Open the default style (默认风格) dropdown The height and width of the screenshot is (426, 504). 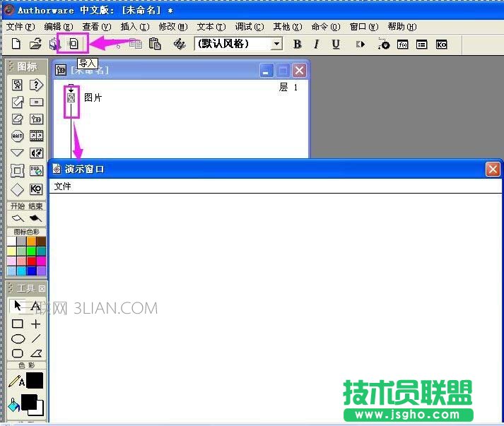pos(276,44)
